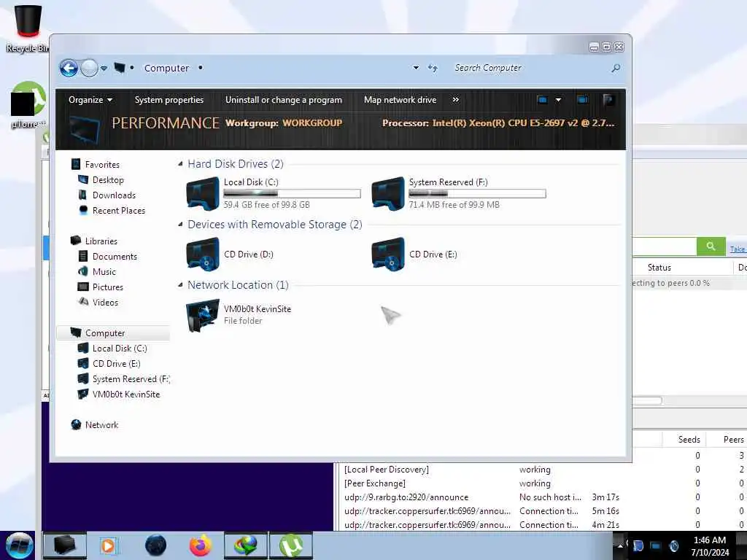Open the dark globe browser on taskbar
The width and height of the screenshot is (747, 560).
pyautogui.click(x=156, y=545)
